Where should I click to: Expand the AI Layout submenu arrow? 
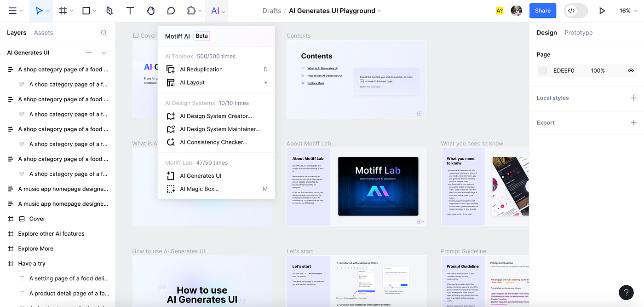pyautogui.click(x=265, y=82)
